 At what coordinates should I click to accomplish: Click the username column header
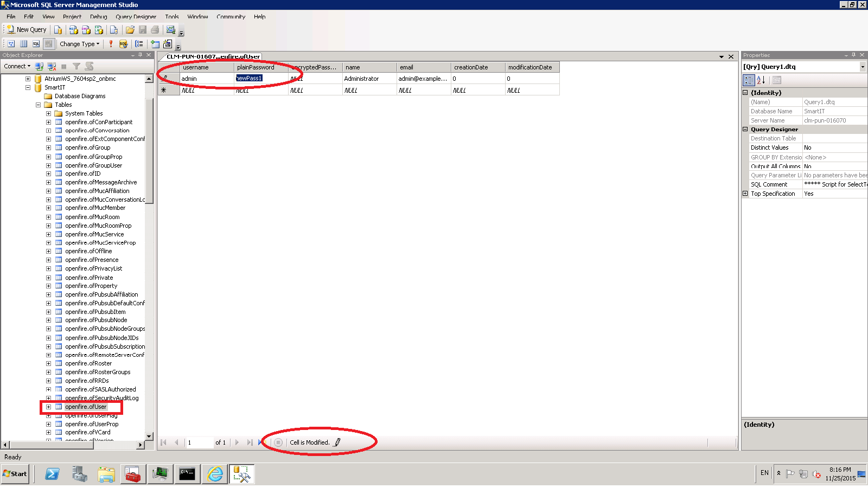click(207, 67)
